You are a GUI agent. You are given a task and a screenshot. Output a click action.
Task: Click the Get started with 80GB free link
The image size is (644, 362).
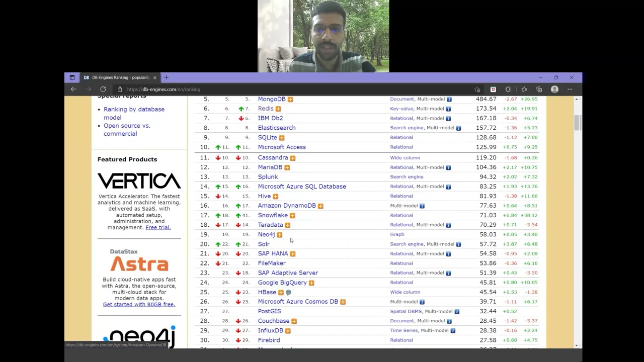139,304
